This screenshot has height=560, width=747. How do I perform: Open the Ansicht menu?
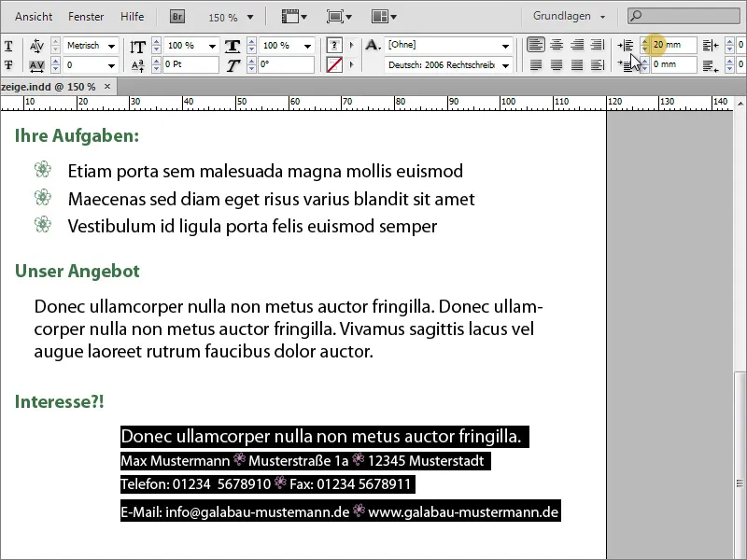pos(34,17)
